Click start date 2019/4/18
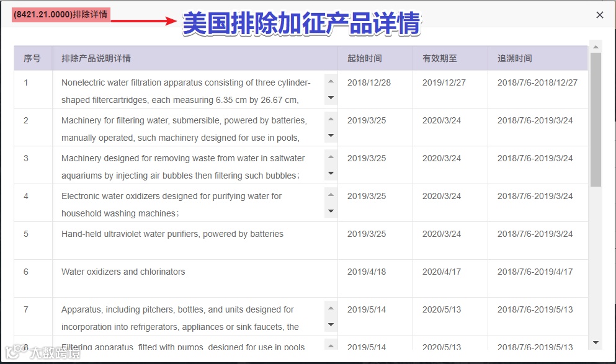 [367, 272]
